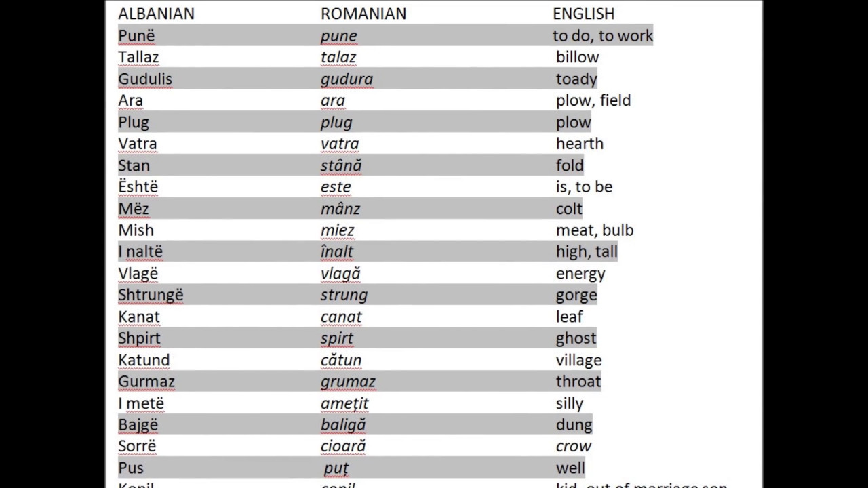This screenshot has width=868, height=488.
Task: Select the English word energy
Action: tap(580, 274)
